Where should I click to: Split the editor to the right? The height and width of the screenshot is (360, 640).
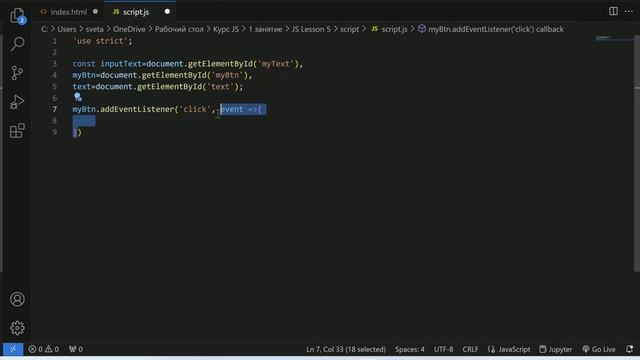point(613,11)
